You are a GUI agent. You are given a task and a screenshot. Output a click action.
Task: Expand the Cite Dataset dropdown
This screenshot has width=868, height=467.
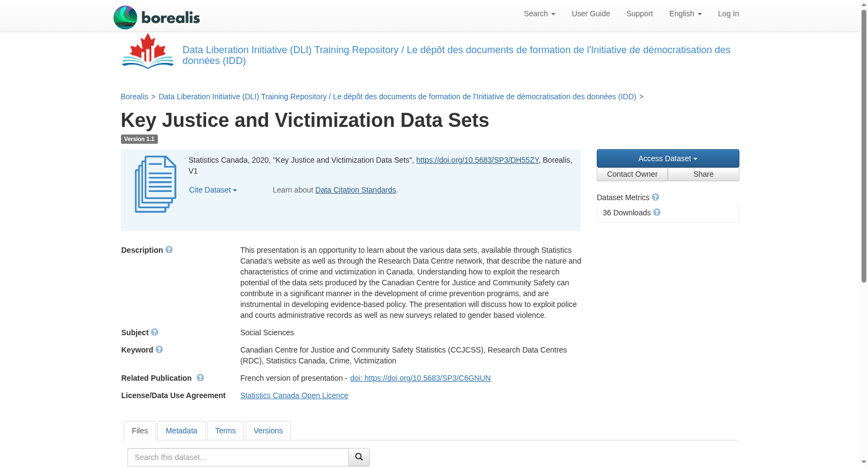(213, 190)
